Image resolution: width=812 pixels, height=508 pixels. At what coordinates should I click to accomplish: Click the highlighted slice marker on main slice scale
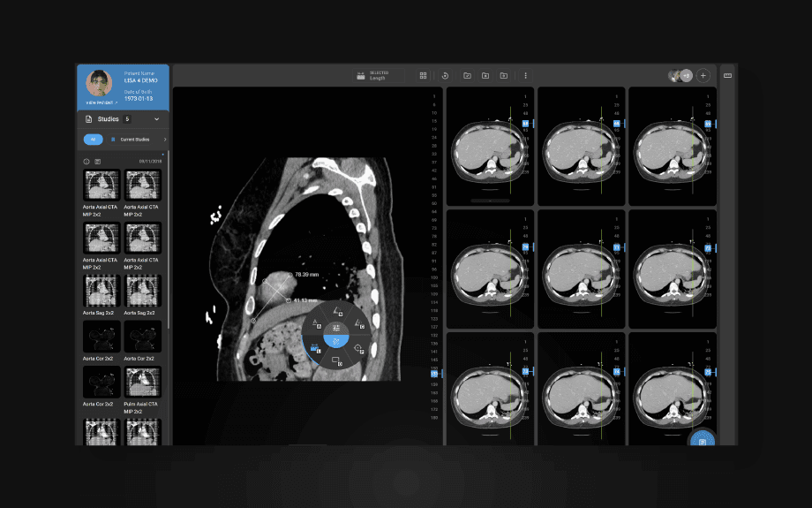tap(434, 374)
